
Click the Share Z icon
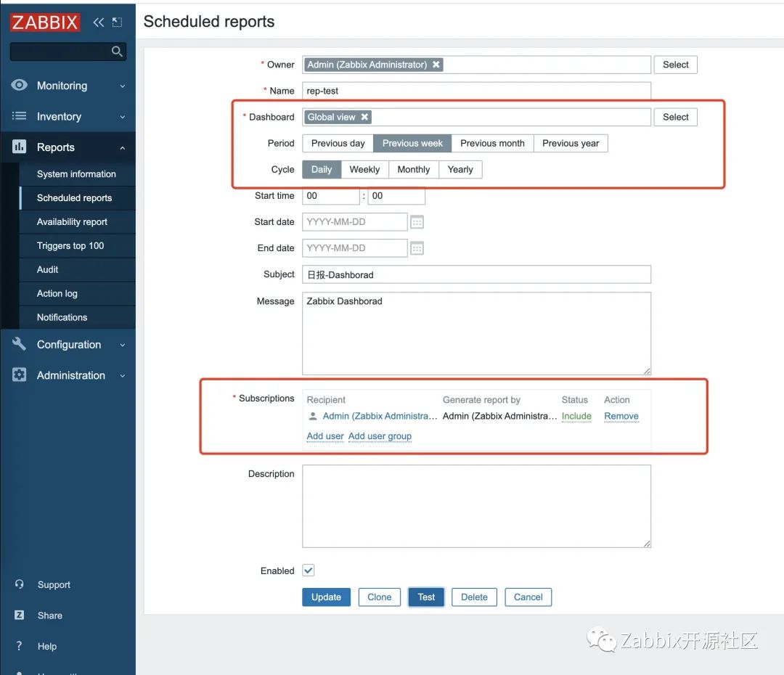[x=19, y=615]
